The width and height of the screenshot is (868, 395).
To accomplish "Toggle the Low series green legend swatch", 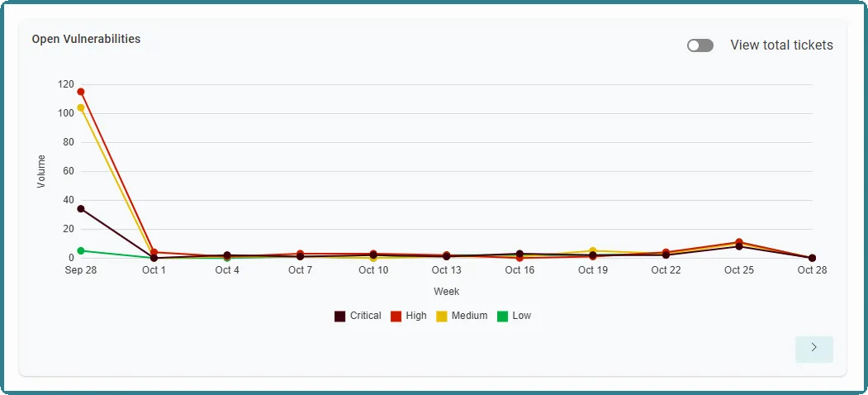I will click(503, 316).
